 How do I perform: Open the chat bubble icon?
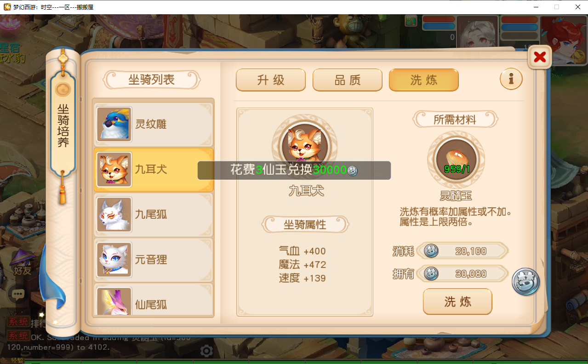(18, 294)
